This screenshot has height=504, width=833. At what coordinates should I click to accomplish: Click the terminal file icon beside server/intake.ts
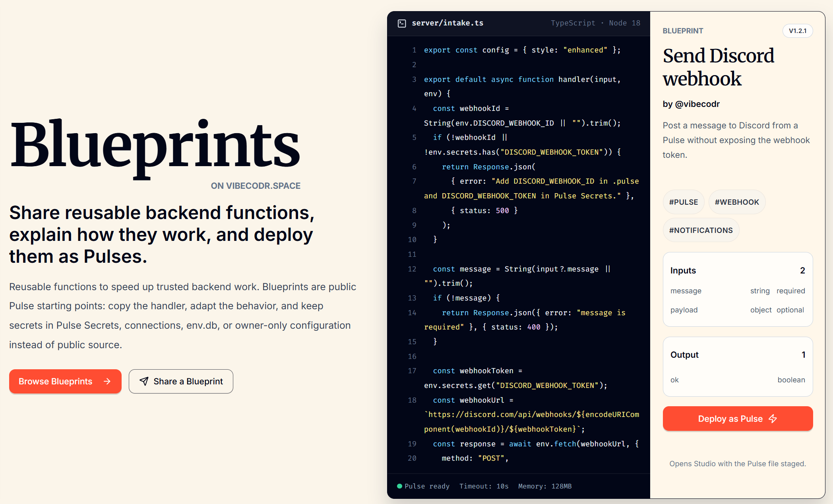(x=402, y=23)
